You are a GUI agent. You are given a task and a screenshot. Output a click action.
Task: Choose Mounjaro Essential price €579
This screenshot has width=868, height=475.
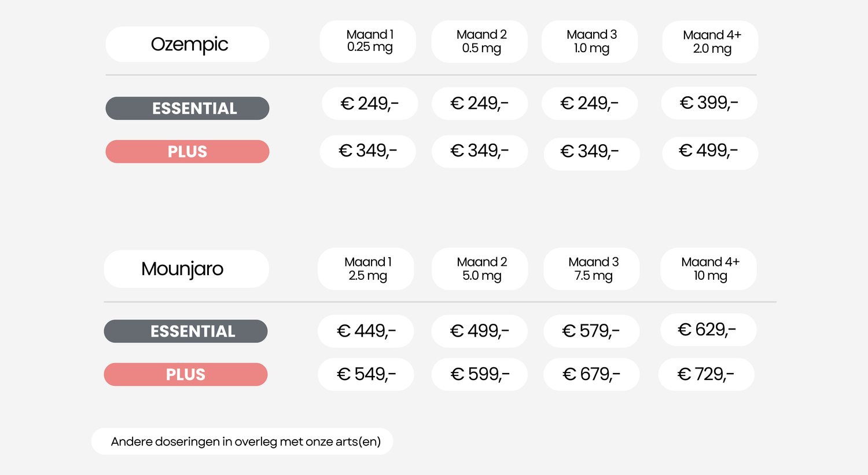click(x=591, y=331)
